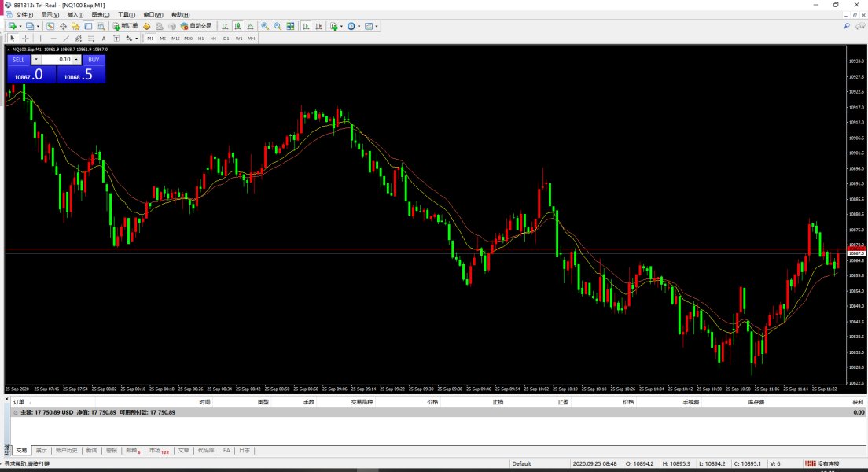Zoom in on the chart
This screenshot has width=868, height=472.
tap(265, 26)
